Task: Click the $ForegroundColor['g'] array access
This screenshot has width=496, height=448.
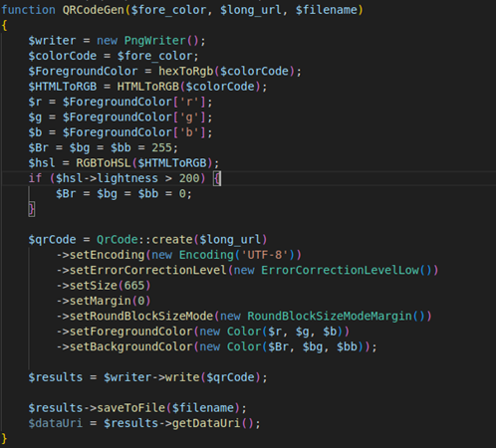Action: click(x=134, y=116)
